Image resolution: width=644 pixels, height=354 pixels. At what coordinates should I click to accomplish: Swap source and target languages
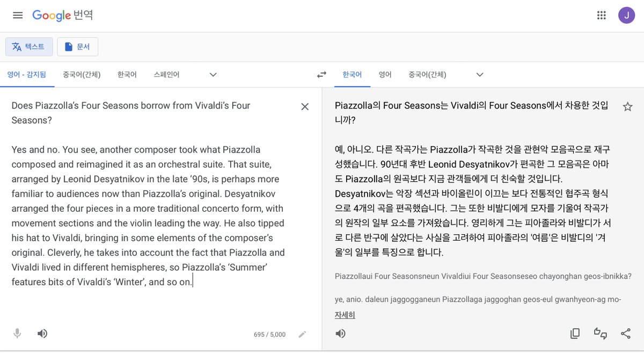[x=321, y=75]
